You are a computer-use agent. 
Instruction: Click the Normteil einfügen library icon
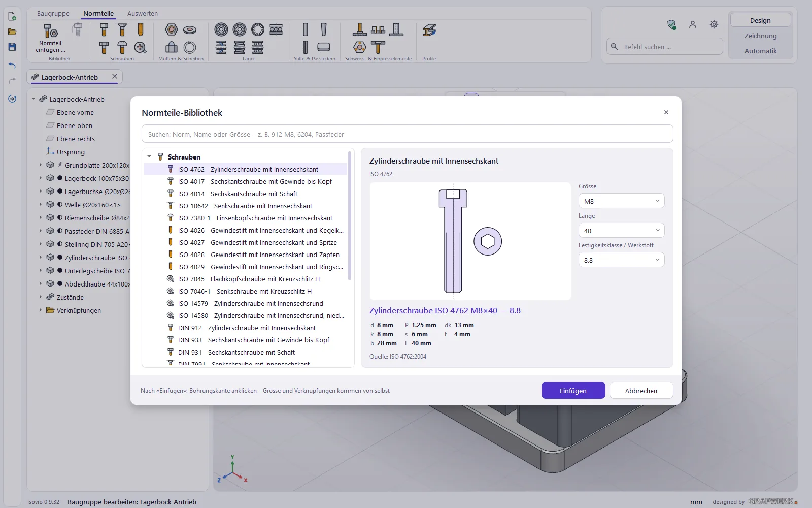pyautogui.click(x=50, y=31)
